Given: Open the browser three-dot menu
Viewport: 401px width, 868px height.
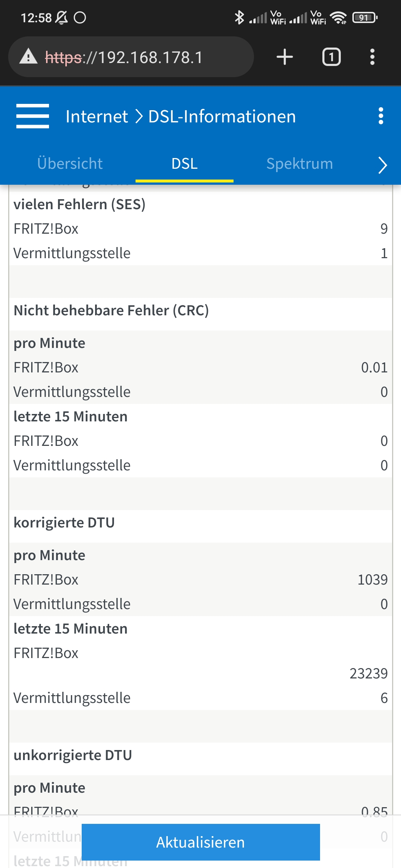Looking at the screenshot, I should [x=372, y=57].
